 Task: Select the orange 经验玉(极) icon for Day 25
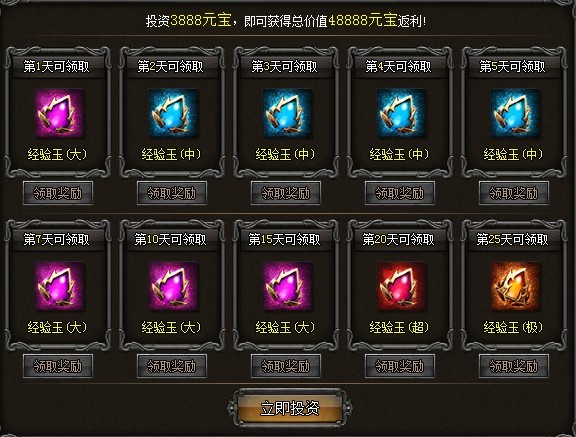coord(515,286)
